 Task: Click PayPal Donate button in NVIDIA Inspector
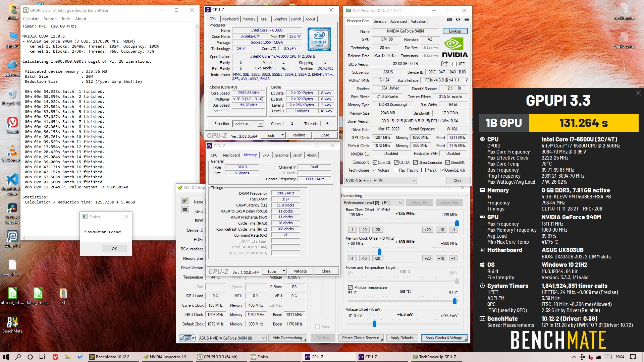(187, 338)
